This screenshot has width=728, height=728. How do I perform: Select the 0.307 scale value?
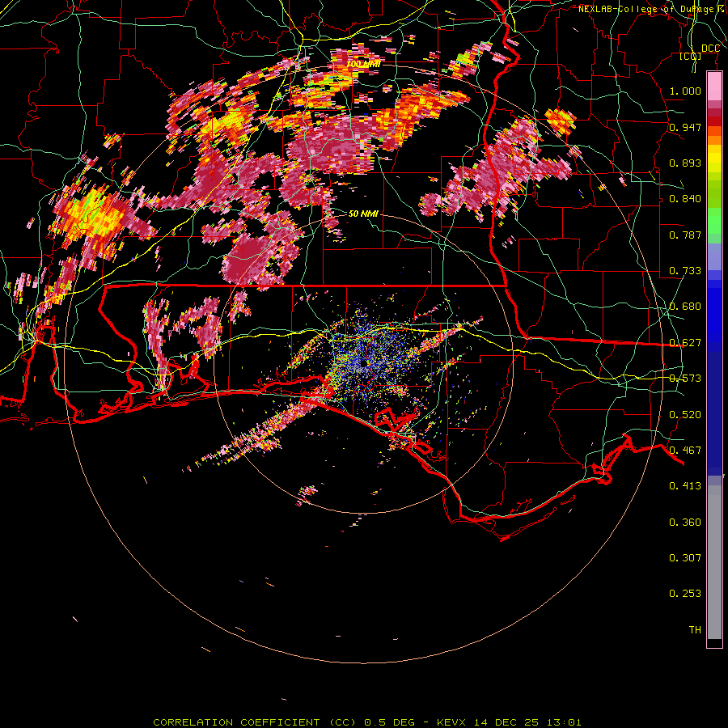coord(685,558)
